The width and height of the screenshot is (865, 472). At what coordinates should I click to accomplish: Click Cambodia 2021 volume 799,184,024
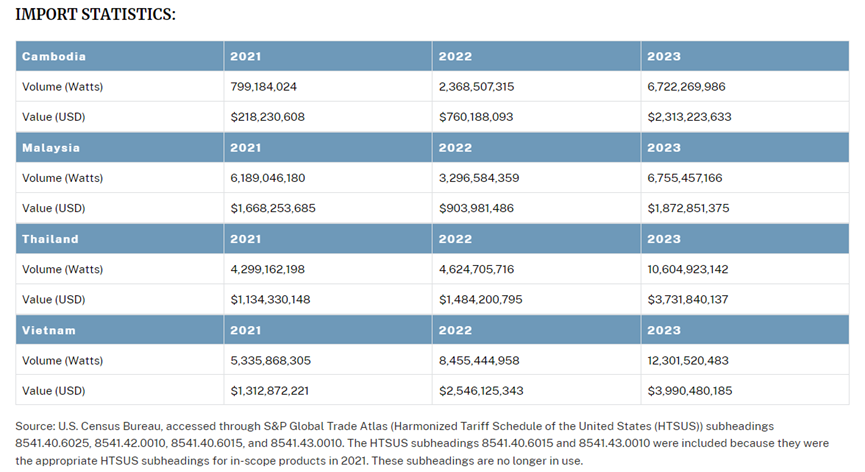point(263,87)
